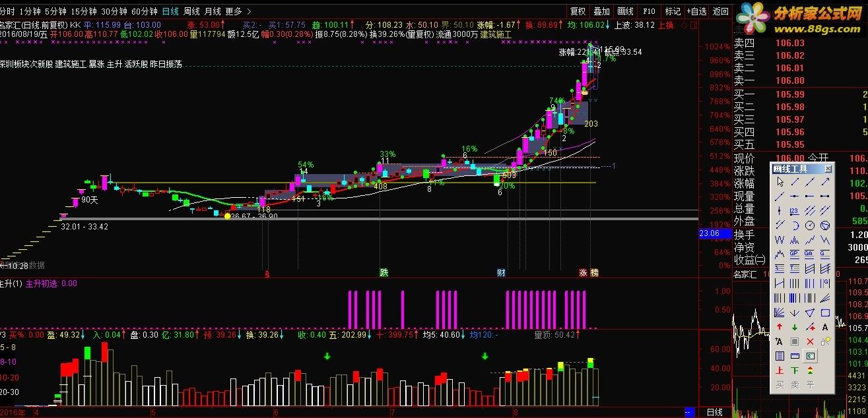Viewport: 868px width, 418px height.
Task: Toggle the 画线 drawing tools button
Action: pos(625,11)
